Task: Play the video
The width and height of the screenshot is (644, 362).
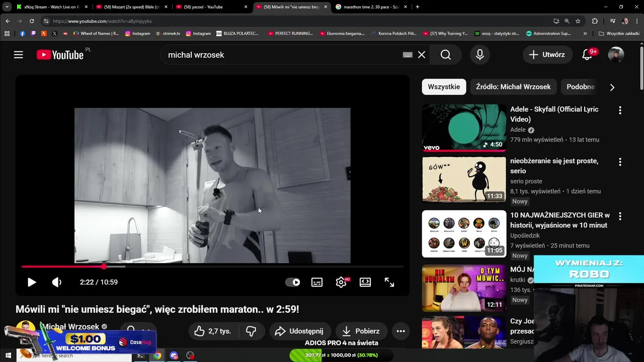Action: [31, 282]
